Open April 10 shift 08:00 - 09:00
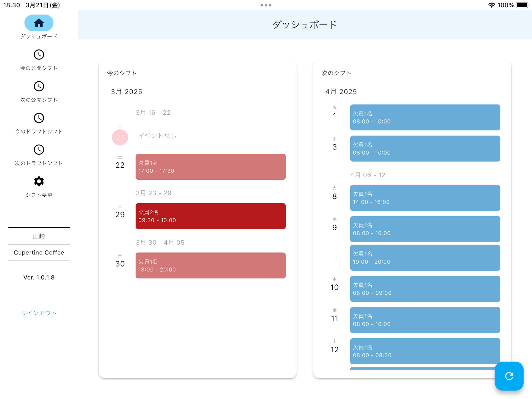This screenshot has width=532, height=399. tap(425, 289)
